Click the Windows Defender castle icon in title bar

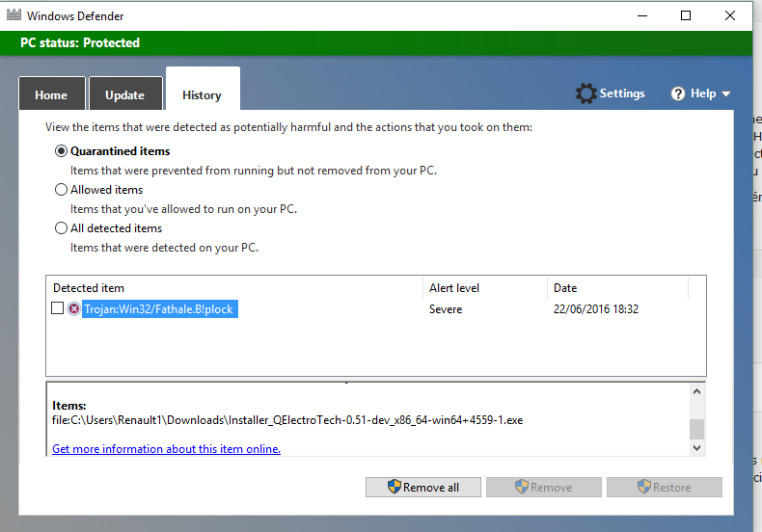(x=12, y=16)
